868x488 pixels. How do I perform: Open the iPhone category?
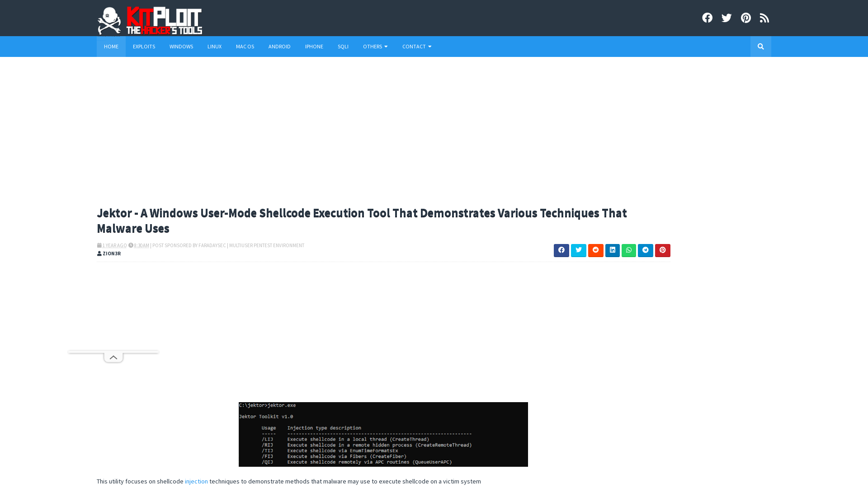click(x=314, y=47)
